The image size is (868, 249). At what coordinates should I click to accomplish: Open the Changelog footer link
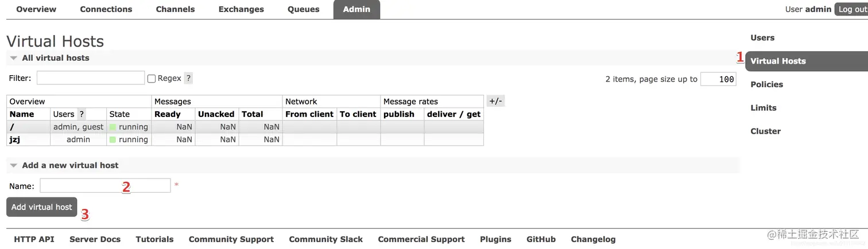pos(593,239)
